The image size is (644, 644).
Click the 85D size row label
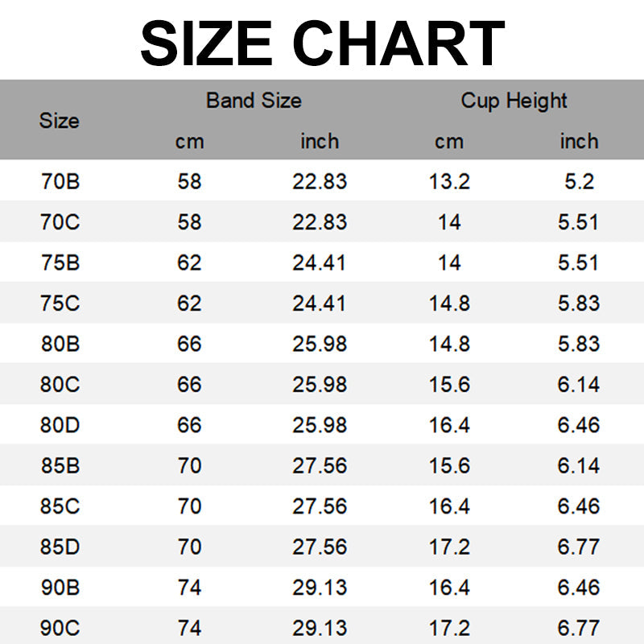click(60, 547)
